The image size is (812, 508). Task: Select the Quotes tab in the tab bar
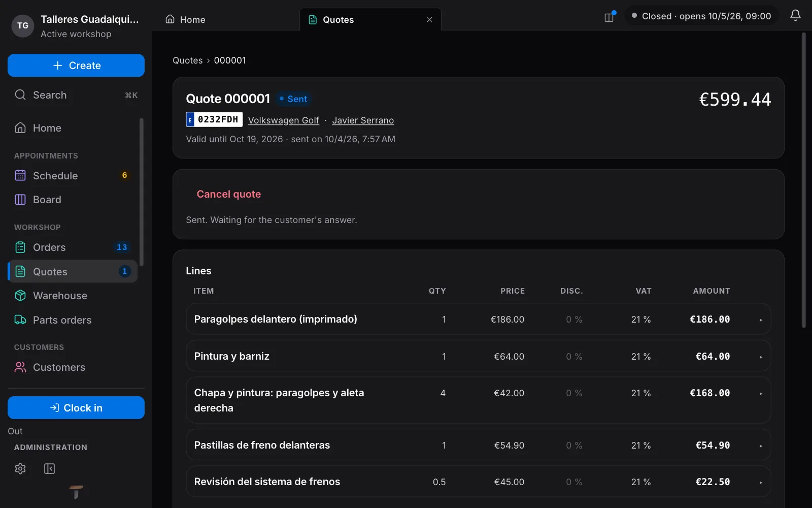[370, 20]
